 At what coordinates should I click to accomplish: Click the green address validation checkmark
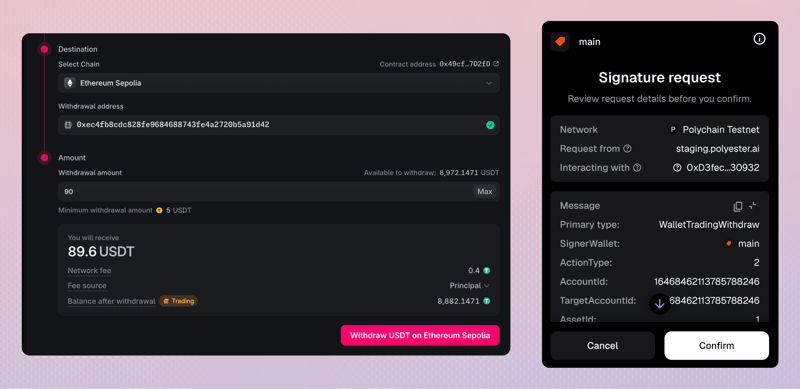tap(490, 125)
